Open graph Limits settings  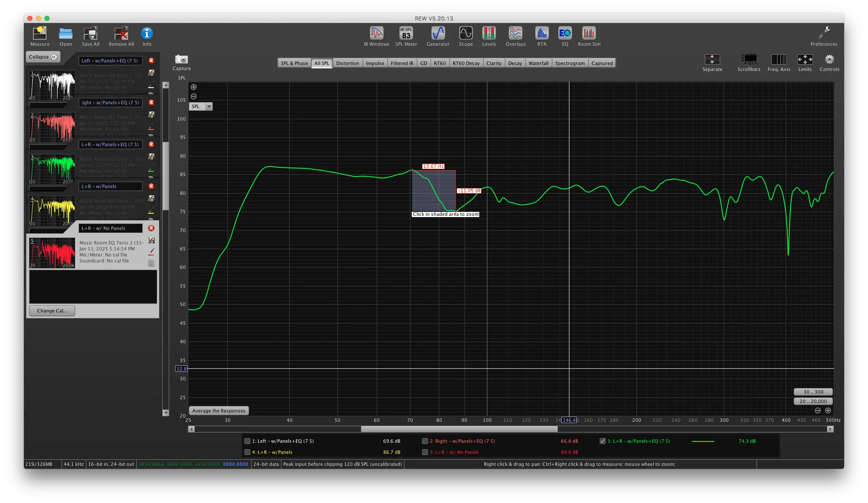click(805, 60)
